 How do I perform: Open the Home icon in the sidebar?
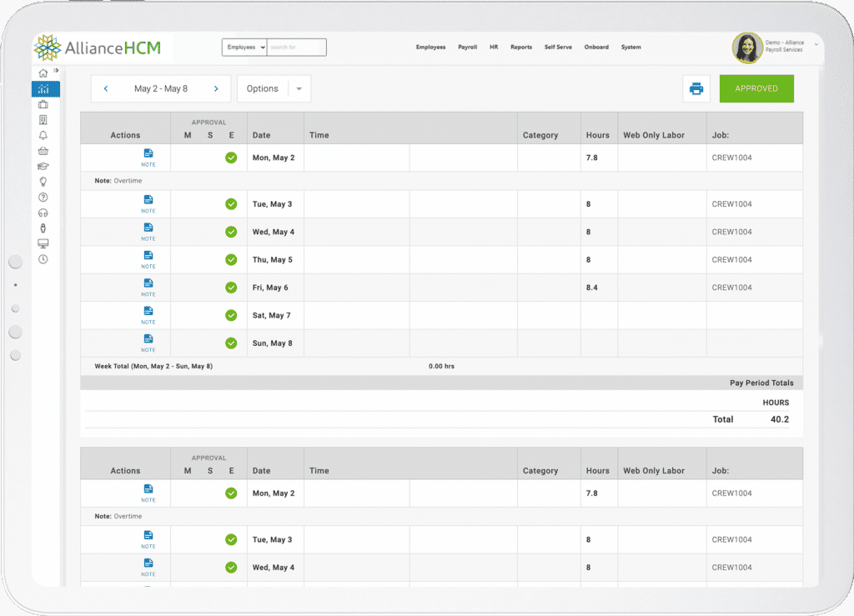(x=42, y=73)
